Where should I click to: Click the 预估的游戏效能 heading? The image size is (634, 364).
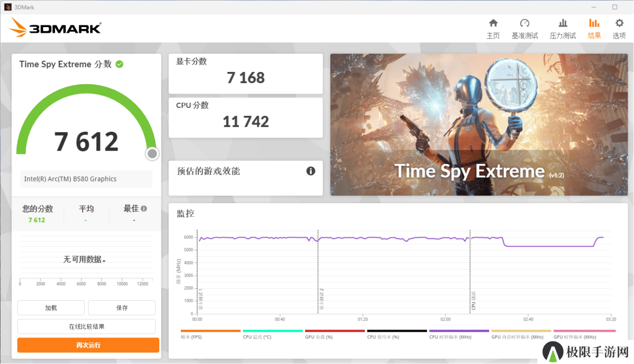pos(208,171)
